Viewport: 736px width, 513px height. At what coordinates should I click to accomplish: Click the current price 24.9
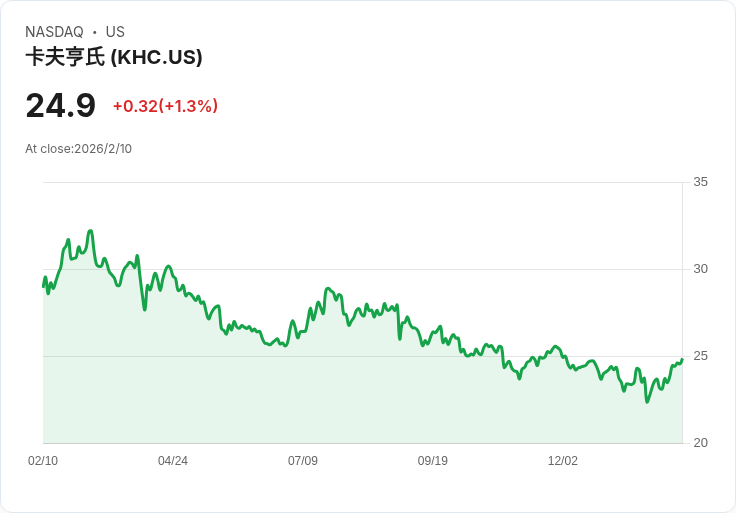pos(61,106)
